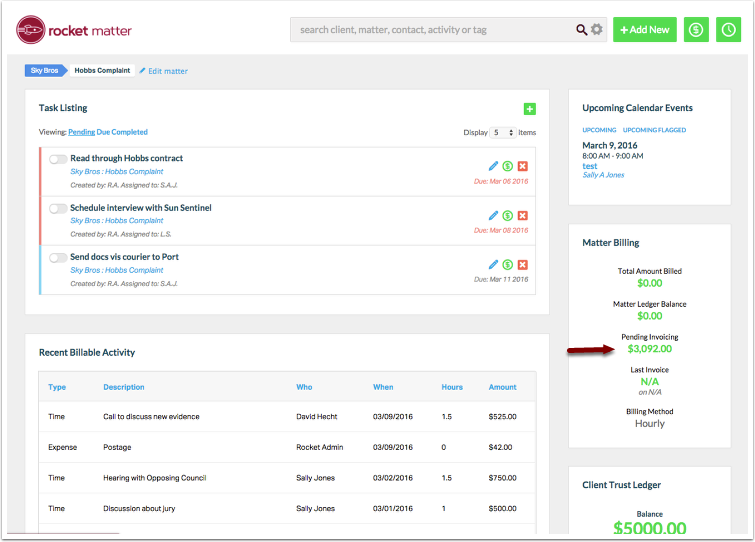Screen dimensions: 755x542
Task: Switch to Completed tasks view
Action: click(130, 132)
